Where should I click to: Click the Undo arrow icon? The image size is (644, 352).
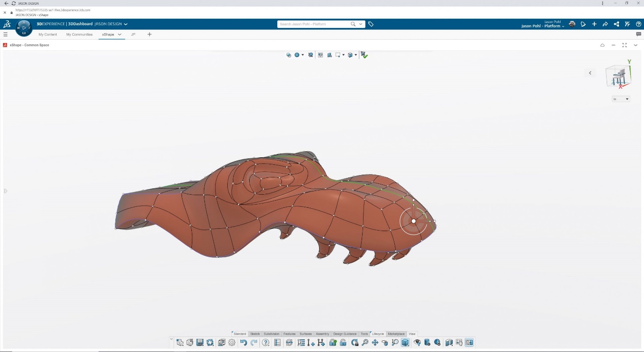tap(243, 343)
